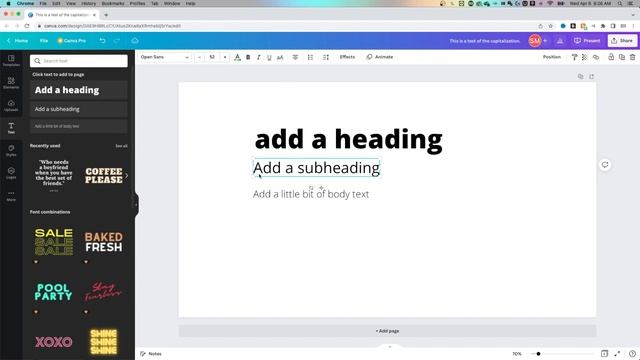The width and height of the screenshot is (640, 360).
Task: Open the Templates sidebar tab
Action: click(11, 60)
